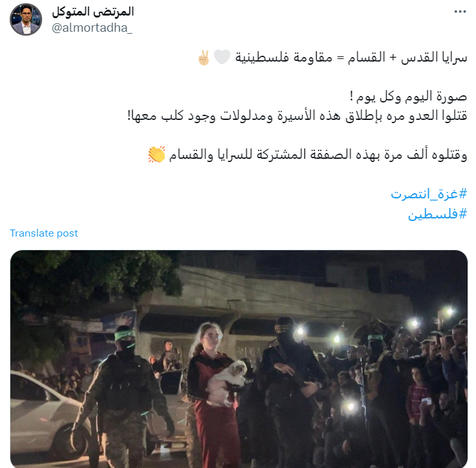Viewport: 476px width, 468px height.
Task: Open the hashtag #فلسطين
Action: [x=437, y=215]
